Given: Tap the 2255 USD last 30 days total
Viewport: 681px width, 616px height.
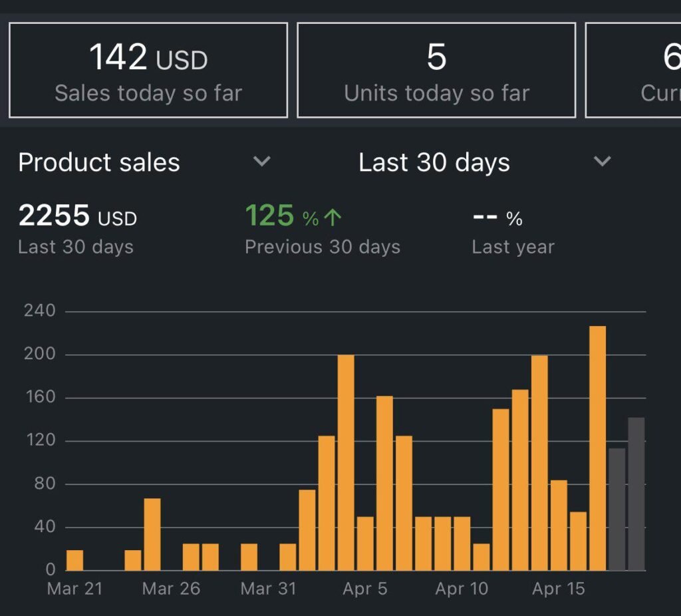Looking at the screenshot, I should 77,217.
